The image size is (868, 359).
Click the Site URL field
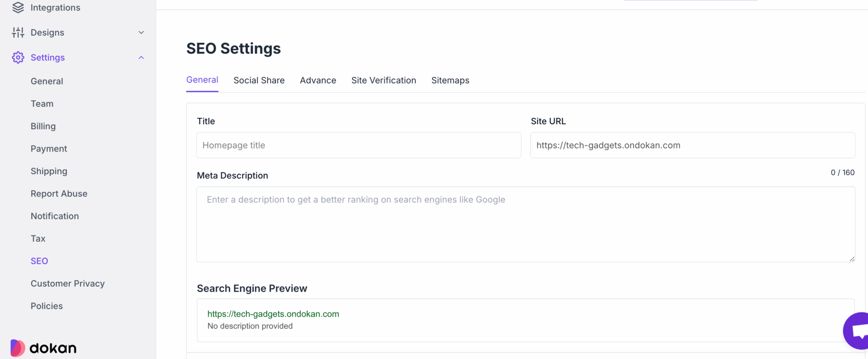click(x=693, y=145)
